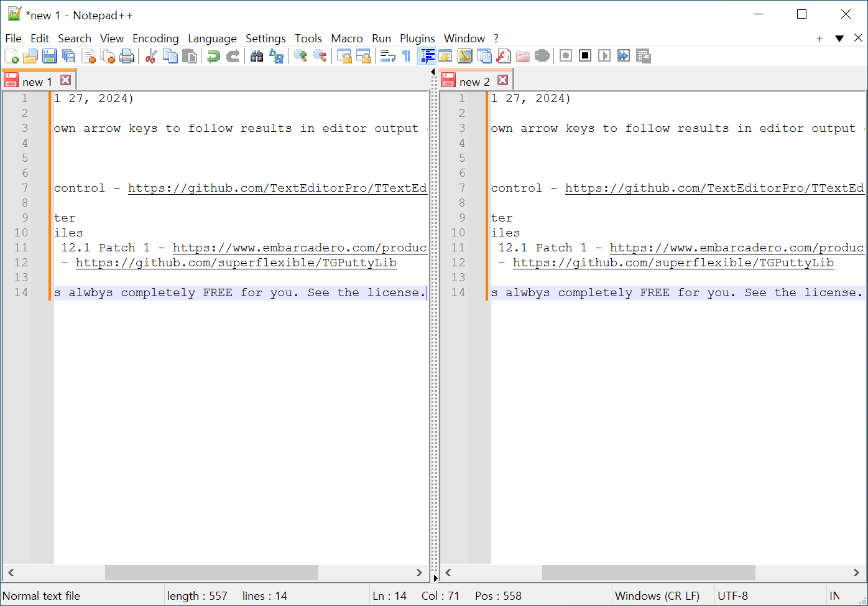Zoom in with the magnifier plus icon

tap(300, 56)
